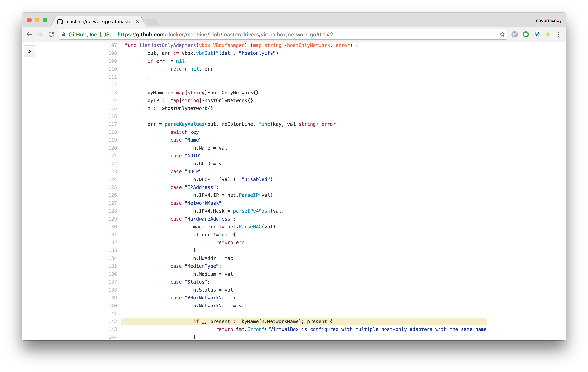The height and width of the screenshot is (372, 588).
Task: View site security info via green lock
Action: click(64, 35)
